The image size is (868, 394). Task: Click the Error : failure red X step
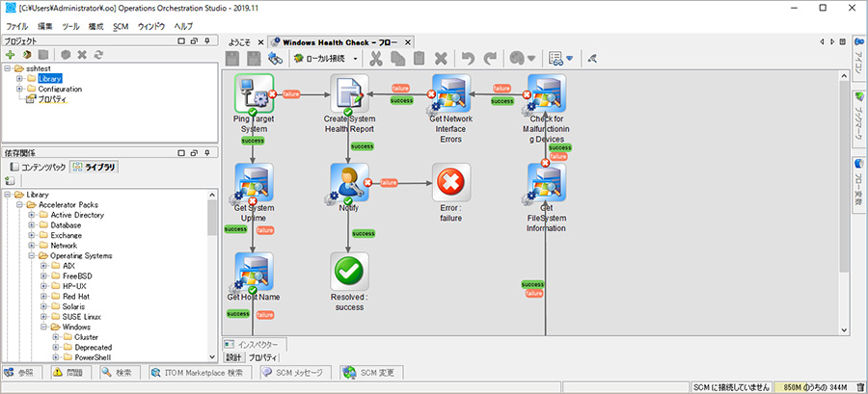[450, 182]
